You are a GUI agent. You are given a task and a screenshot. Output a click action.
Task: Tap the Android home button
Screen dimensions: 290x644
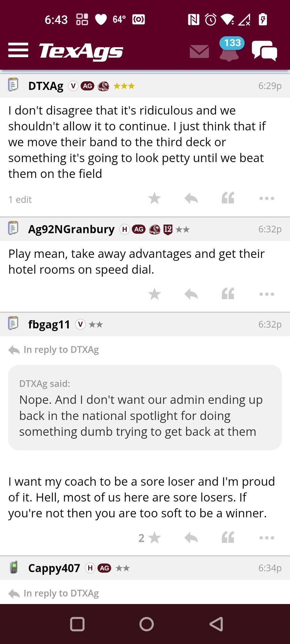click(147, 624)
